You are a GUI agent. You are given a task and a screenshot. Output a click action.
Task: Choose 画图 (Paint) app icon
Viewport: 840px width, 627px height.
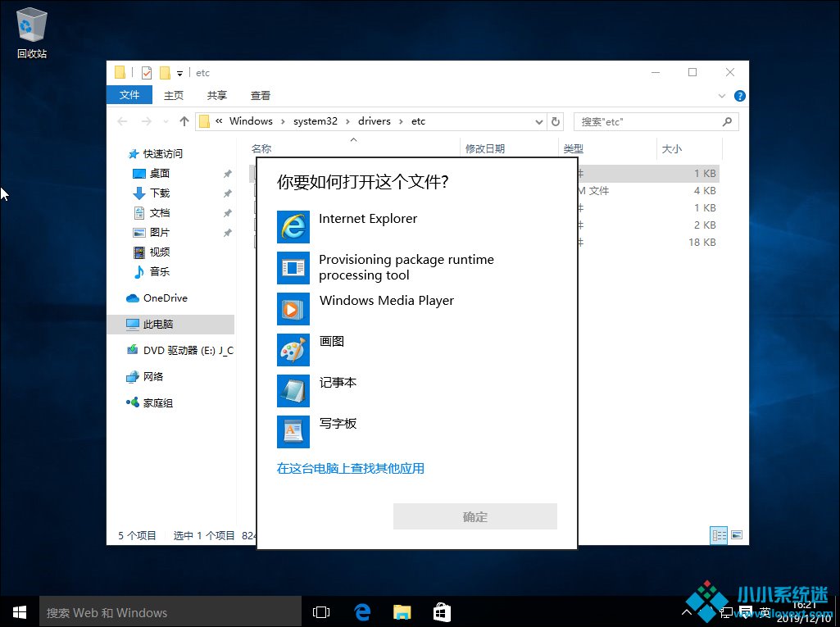293,349
